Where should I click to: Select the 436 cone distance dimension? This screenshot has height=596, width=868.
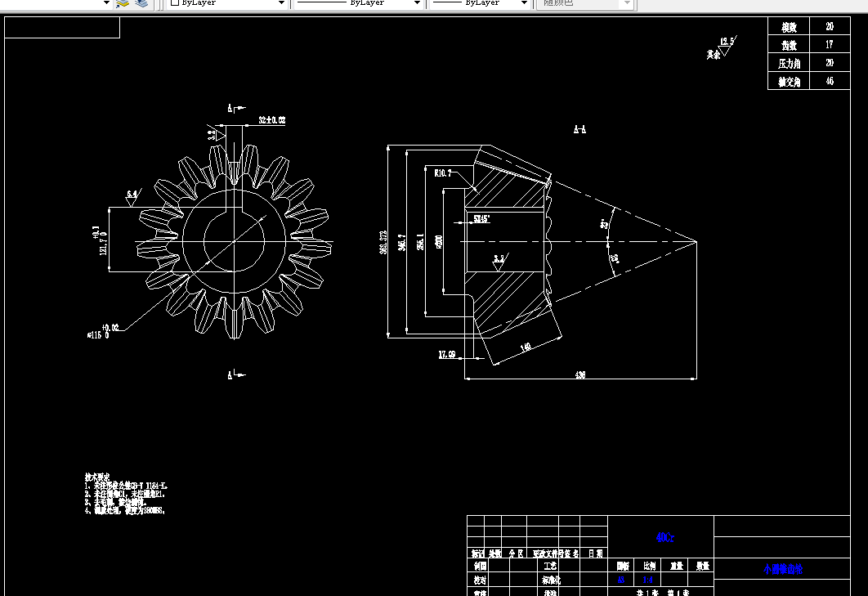[580, 375]
